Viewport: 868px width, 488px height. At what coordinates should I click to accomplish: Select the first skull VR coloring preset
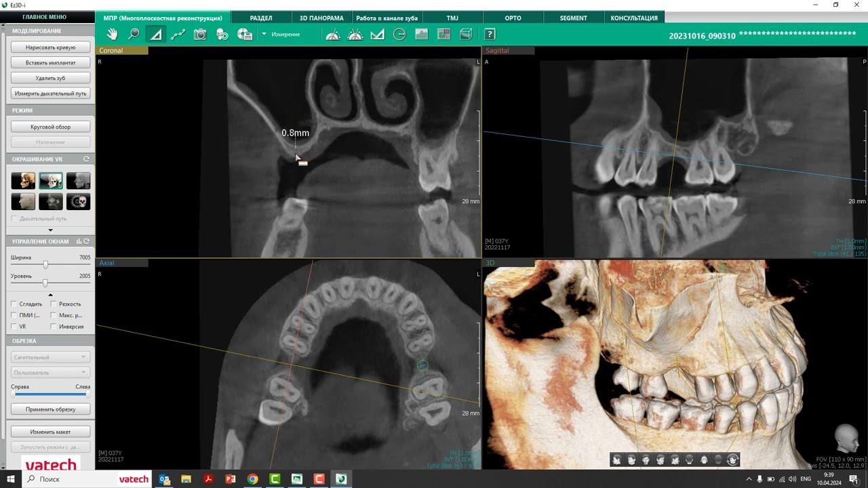click(x=23, y=181)
